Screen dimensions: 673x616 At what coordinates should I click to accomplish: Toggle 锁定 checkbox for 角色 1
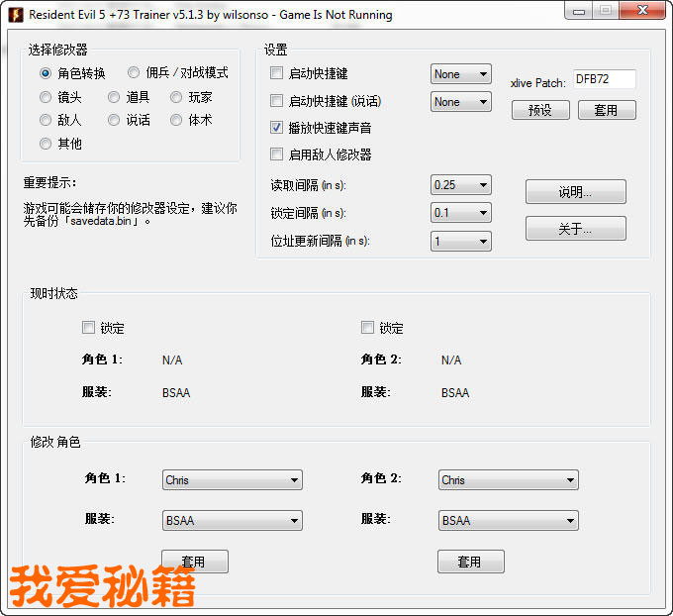click(89, 328)
